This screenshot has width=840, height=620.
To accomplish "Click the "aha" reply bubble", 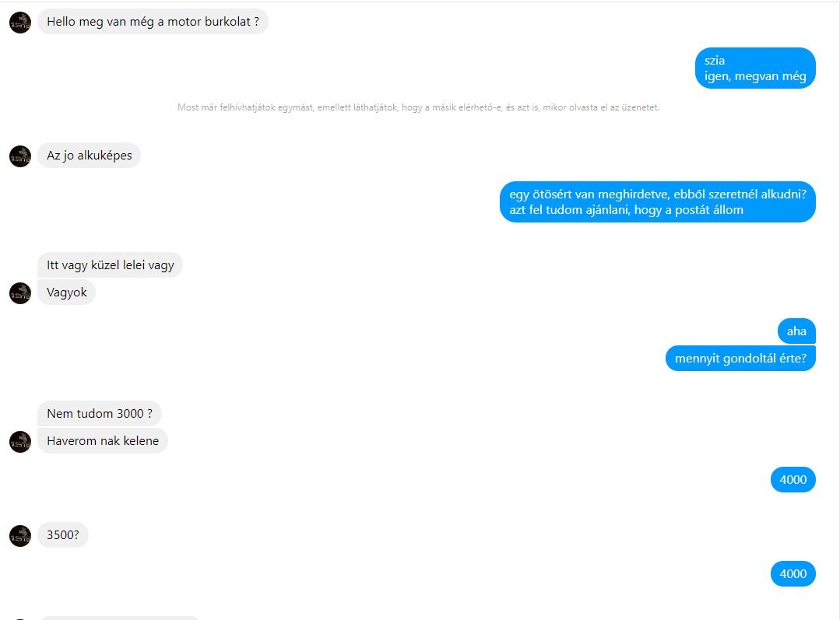I will click(x=796, y=331).
